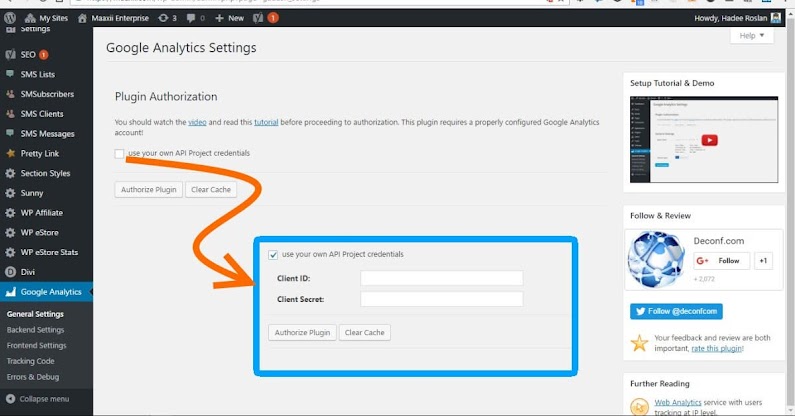
Task: Open My Sites in admin bar
Action: point(46,18)
